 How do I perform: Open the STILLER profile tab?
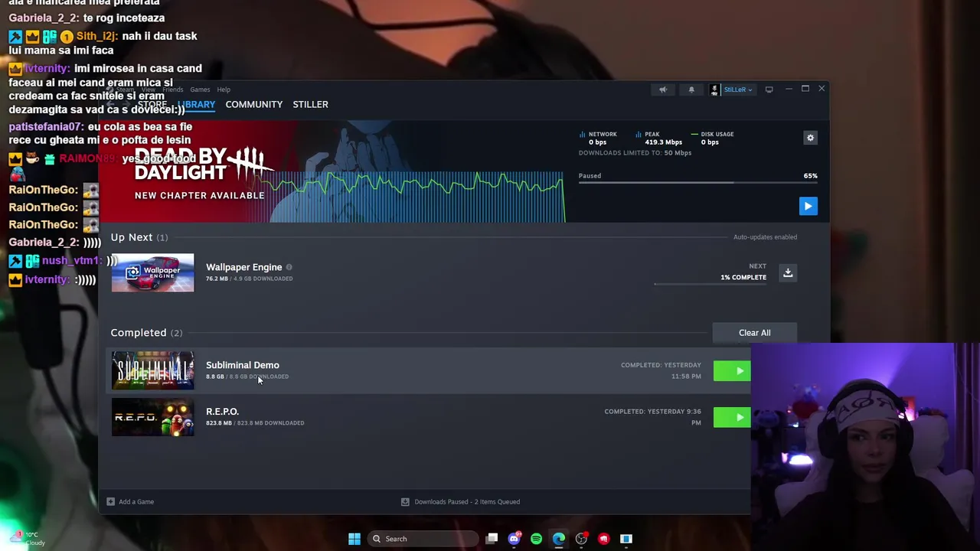(310, 104)
